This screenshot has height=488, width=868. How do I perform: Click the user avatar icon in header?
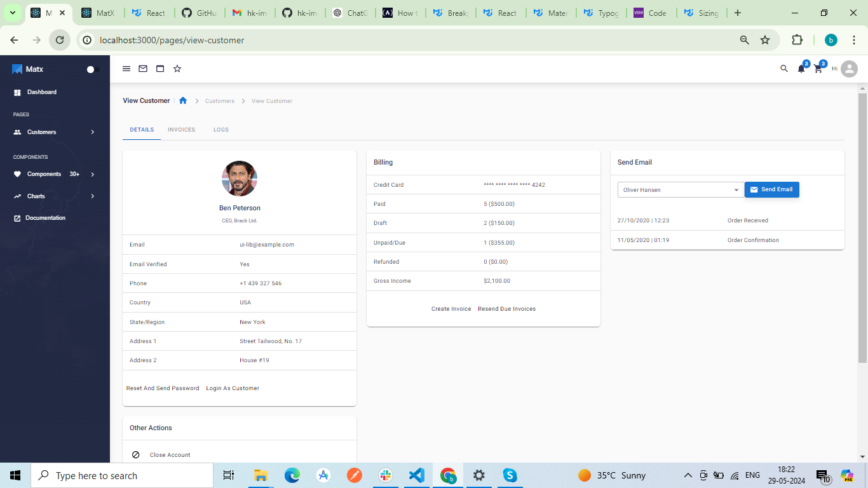(x=849, y=69)
